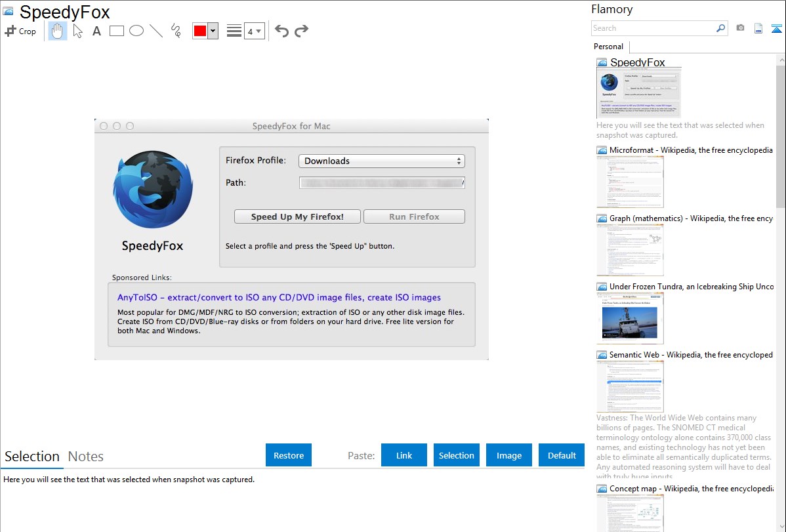Select the text annotation tool
This screenshot has width=786, height=532.
pos(96,31)
